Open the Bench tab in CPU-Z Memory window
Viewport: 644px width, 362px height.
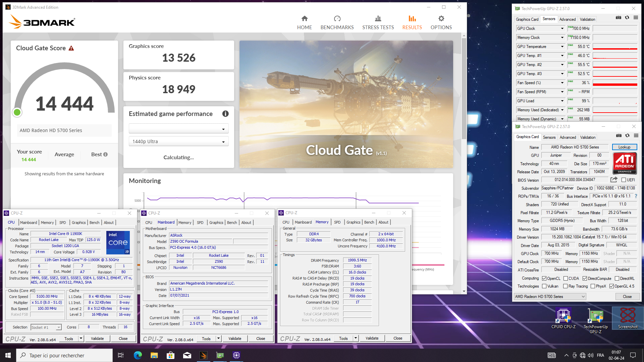pyautogui.click(x=369, y=222)
